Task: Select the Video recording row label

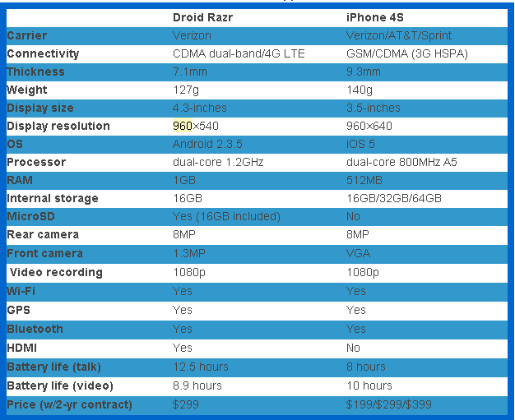Action: point(56,272)
